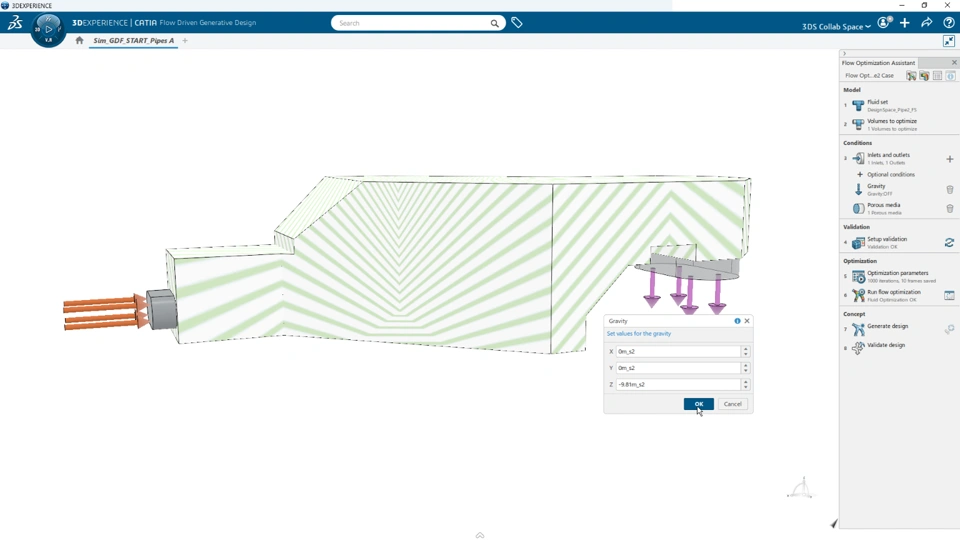
Task: Click first colored case icon in assistant header
Action: pos(911,76)
